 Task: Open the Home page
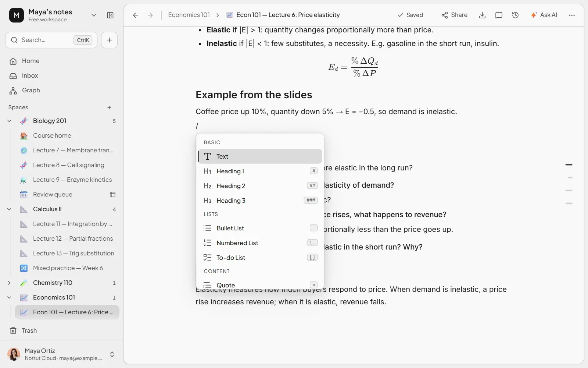click(61, 61)
